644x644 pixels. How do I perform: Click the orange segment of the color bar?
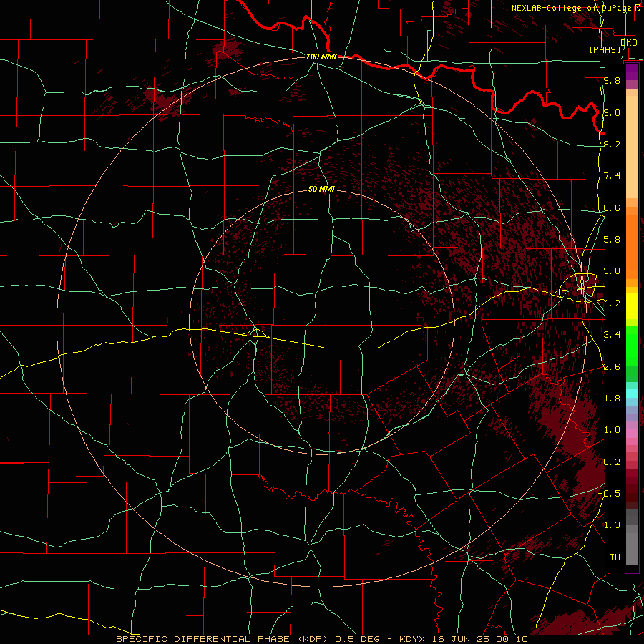click(632, 246)
